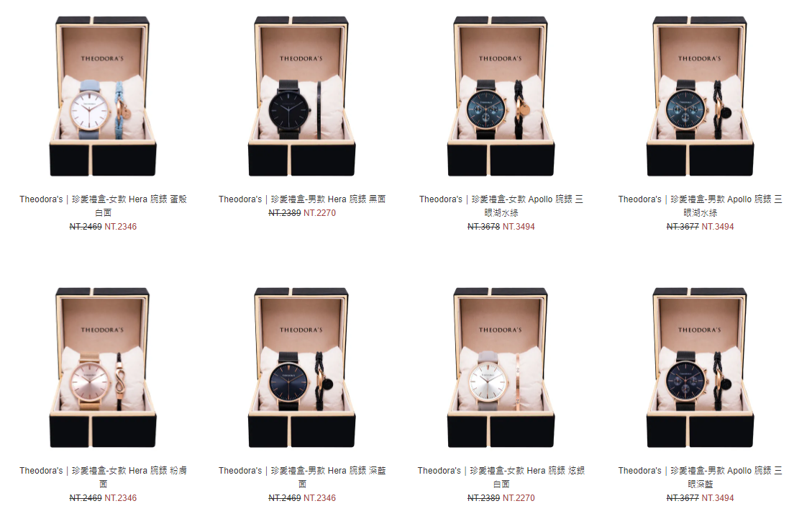The width and height of the screenshot is (812, 519).
Task: Open the women's Apollo lake green watch image
Action: tap(501, 96)
